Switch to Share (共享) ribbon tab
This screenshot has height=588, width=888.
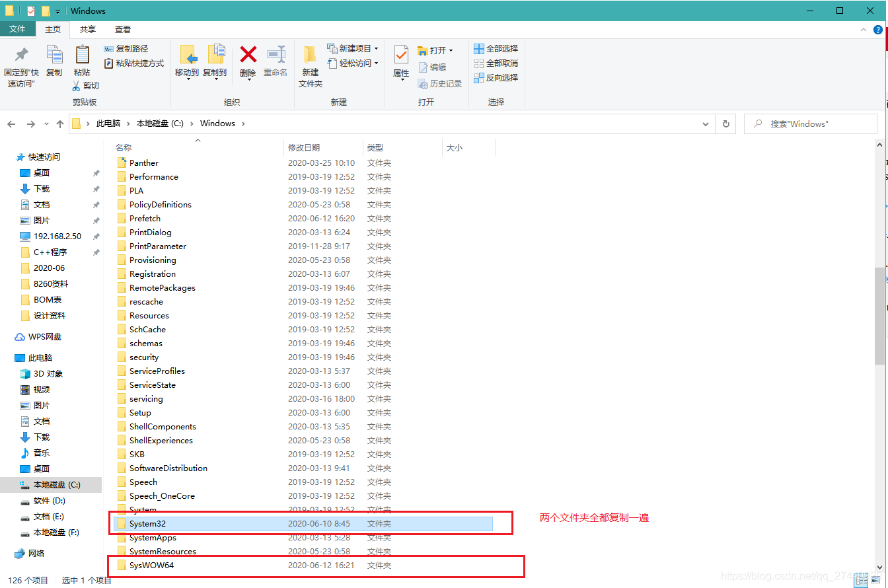click(88, 29)
